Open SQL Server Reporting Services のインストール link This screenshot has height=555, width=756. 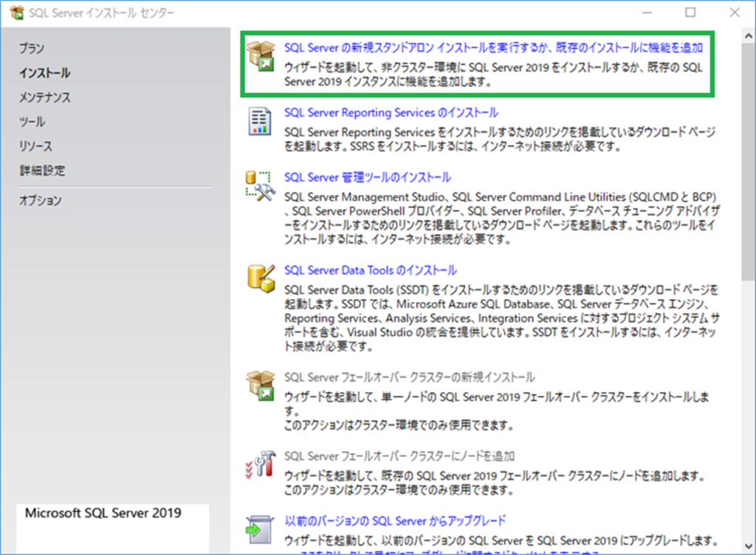tap(391, 113)
